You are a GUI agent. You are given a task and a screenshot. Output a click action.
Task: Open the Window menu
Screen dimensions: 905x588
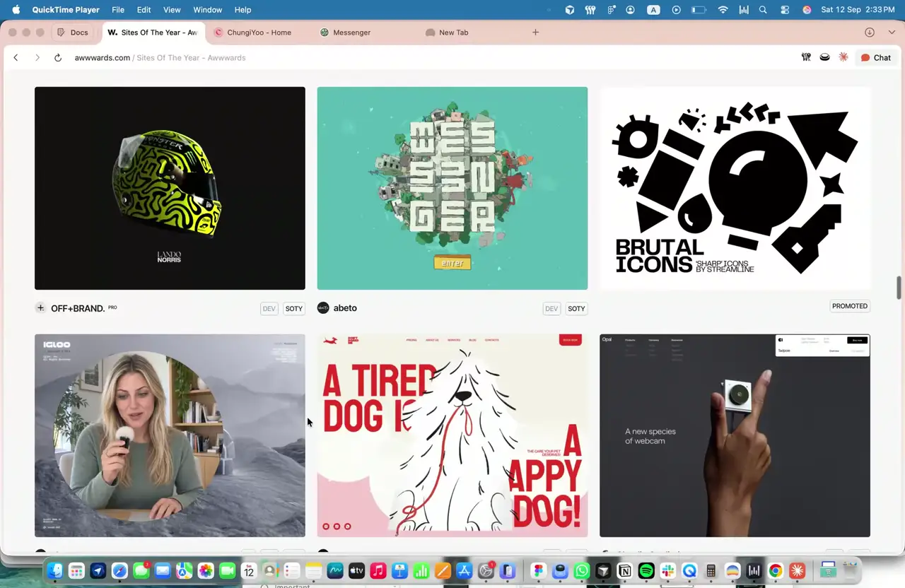point(207,10)
